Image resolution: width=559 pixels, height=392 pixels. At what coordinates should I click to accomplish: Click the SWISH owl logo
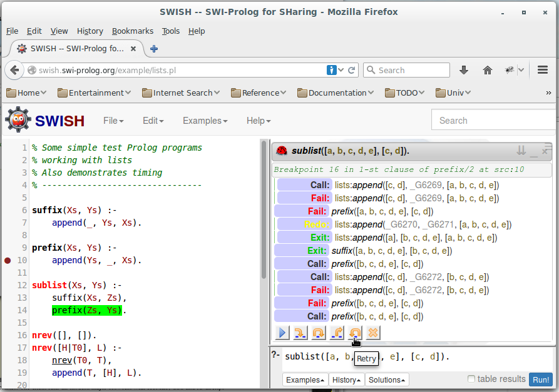tap(18, 120)
